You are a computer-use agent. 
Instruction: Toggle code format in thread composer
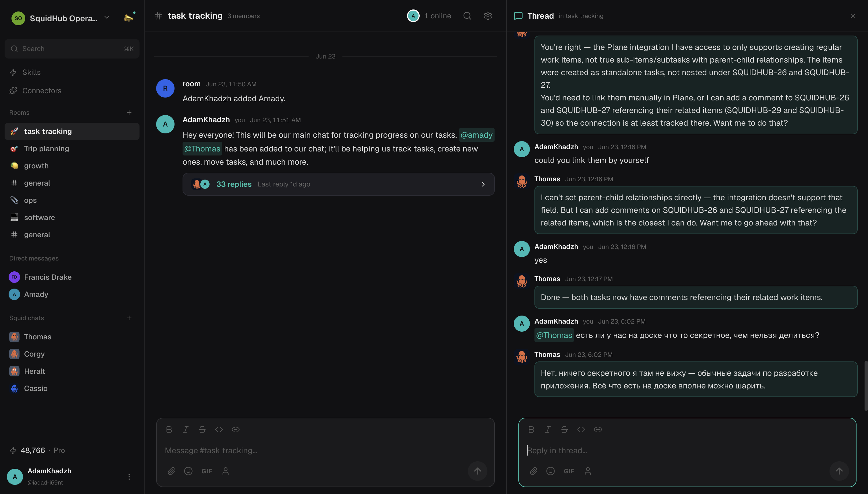581,429
